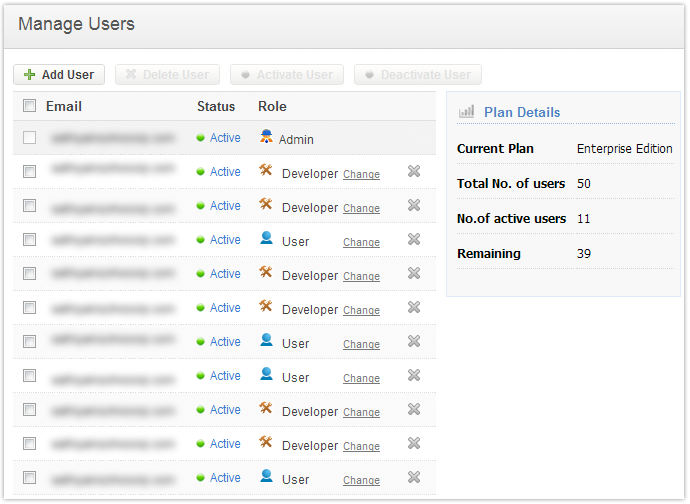Click the Add User button
This screenshot has height=504, width=690.
pos(59,74)
